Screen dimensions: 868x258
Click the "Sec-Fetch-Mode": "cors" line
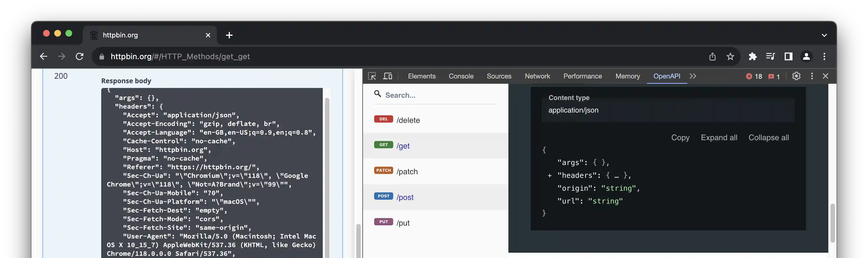tap(173, 219)
